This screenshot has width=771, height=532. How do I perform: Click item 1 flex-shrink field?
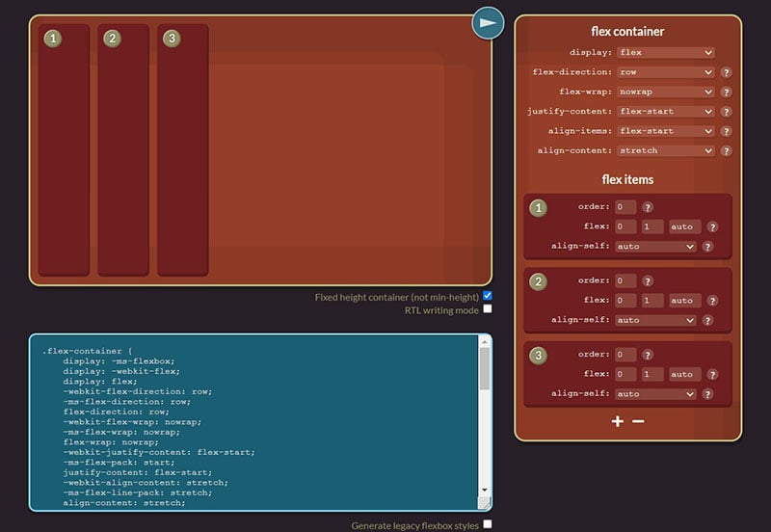652,226
